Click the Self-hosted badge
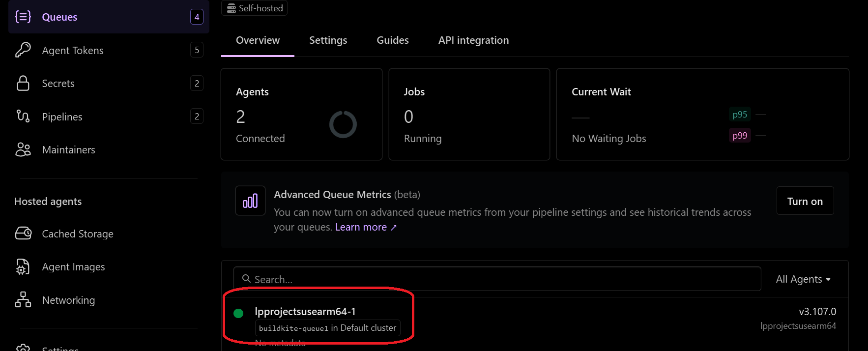This screenshot has width=868, height=351. coord(254,8)
